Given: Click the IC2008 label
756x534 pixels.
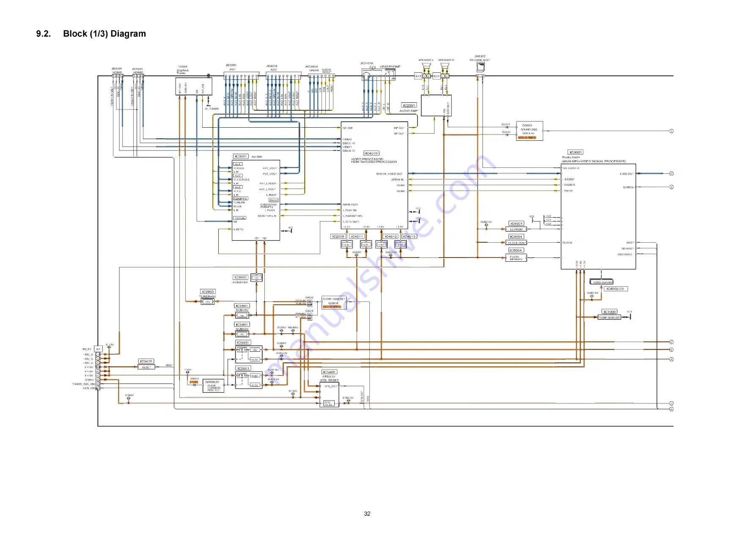Looking at the screenshot, I should coord(338,237).
